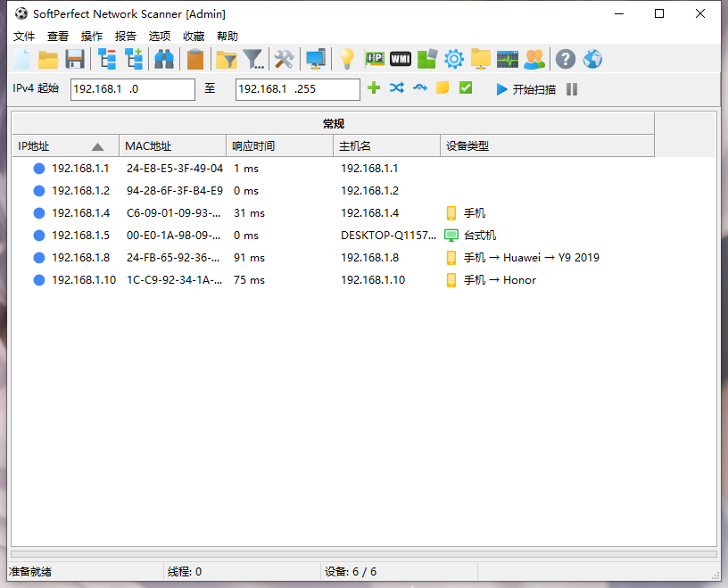The image size is (728, 588).
Task: Click the green checkmark icon
Action: pyautogui.click(x=466, y=87)
